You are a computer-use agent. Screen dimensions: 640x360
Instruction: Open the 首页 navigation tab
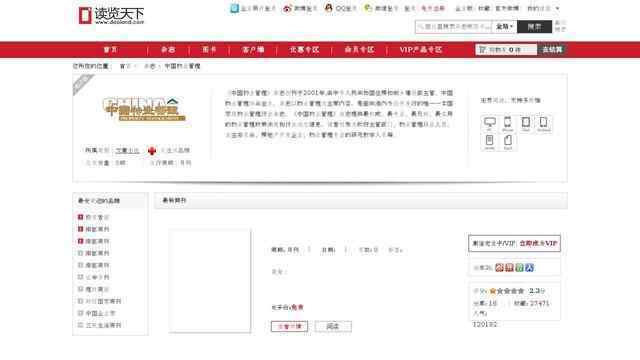pos(110,50)
